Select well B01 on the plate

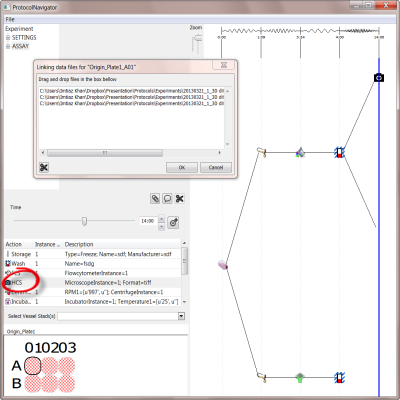click(33, 383)
